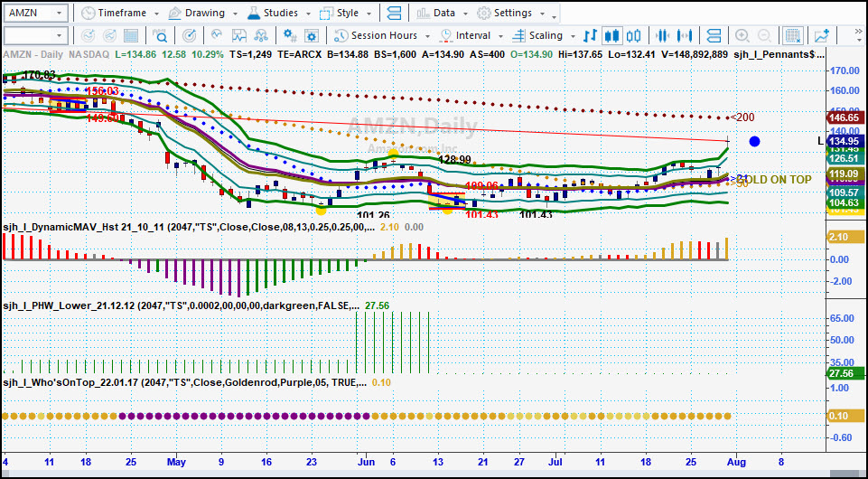Click the grayed chart-plus icon after the empty combo box
Image resolution: width=868 pixels, height=479 pixels.
click(88, 36)
